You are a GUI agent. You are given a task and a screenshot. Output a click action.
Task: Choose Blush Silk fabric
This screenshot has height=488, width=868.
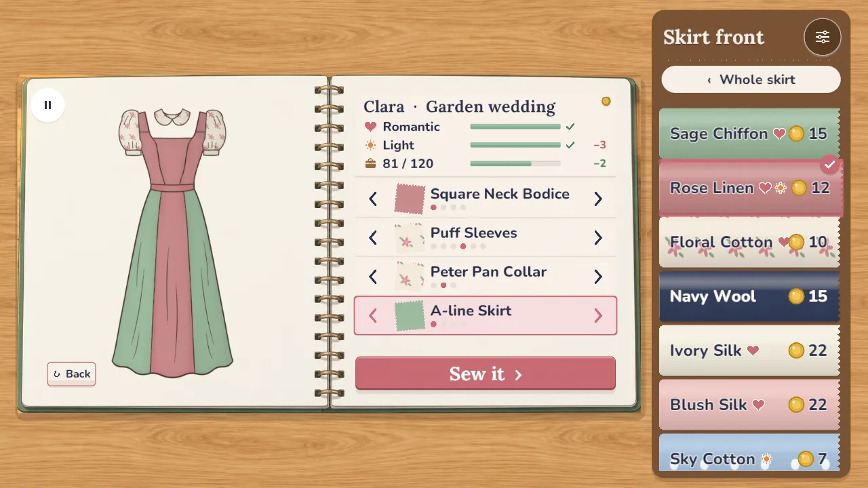[749, 405]
